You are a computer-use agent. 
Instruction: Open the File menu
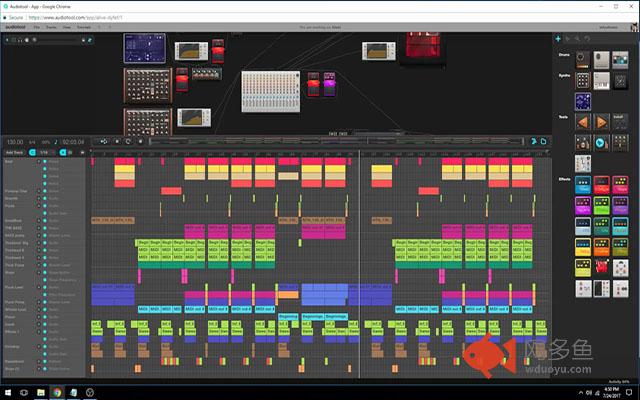coord(37,27)
